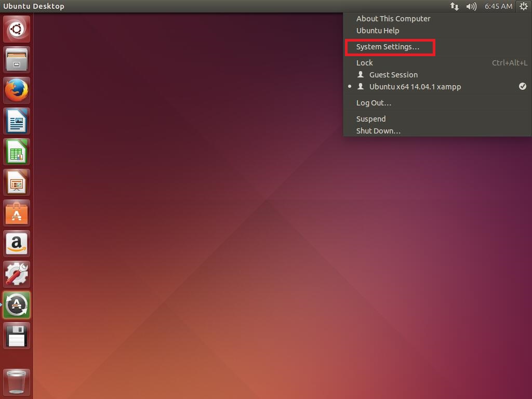Open LibreOffice Writer from the launcher
This screenshot has height=399, width=532.
click(x=17, y=121)
